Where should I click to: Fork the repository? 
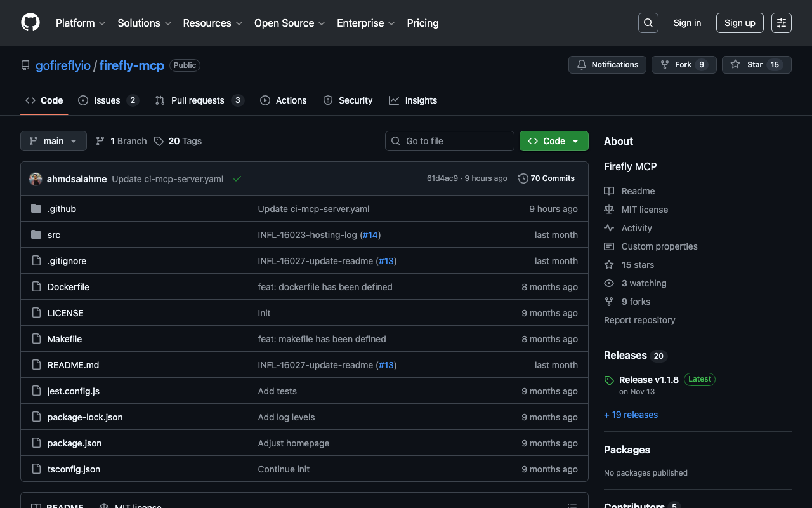(x=683, y=65)
